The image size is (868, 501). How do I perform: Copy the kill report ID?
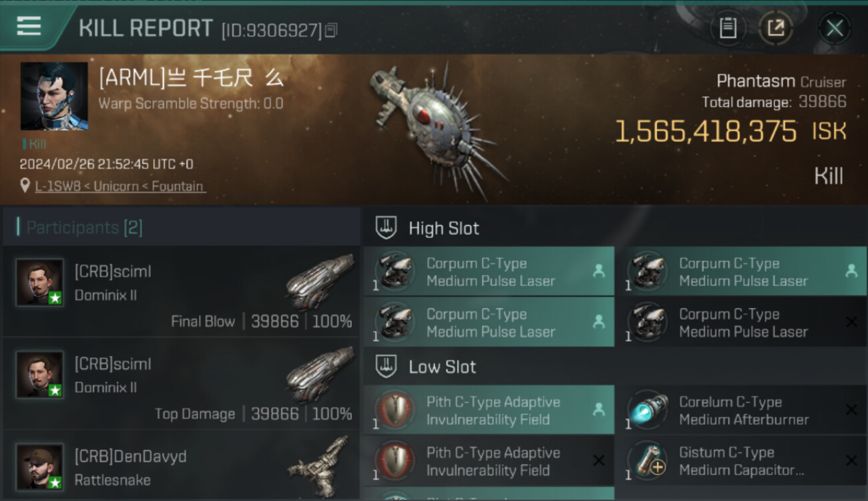tap(332, 30)
